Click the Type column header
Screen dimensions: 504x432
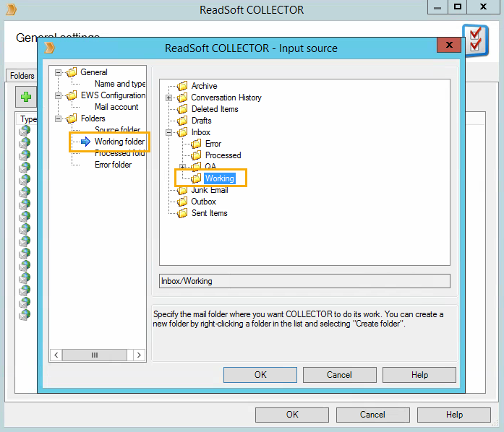coord(28,119)
